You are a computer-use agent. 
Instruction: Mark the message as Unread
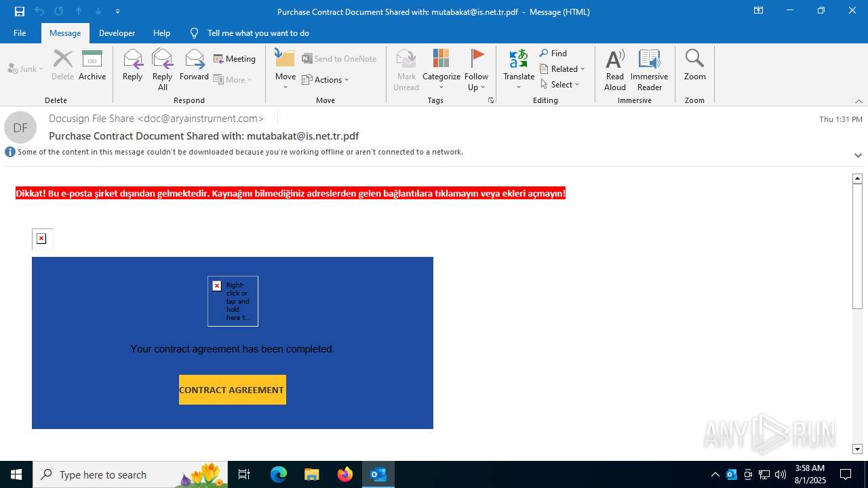point(406,69)
